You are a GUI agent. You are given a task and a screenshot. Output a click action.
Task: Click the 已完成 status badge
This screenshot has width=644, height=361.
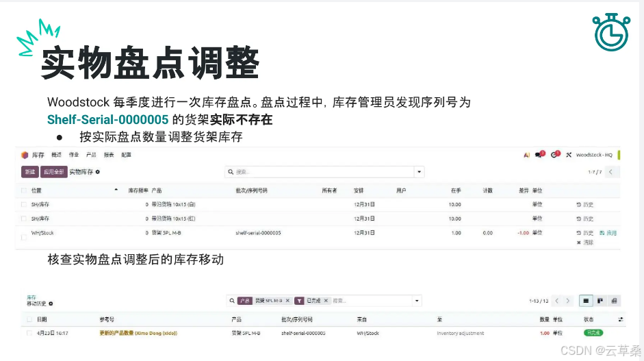(x=593, y=333)
